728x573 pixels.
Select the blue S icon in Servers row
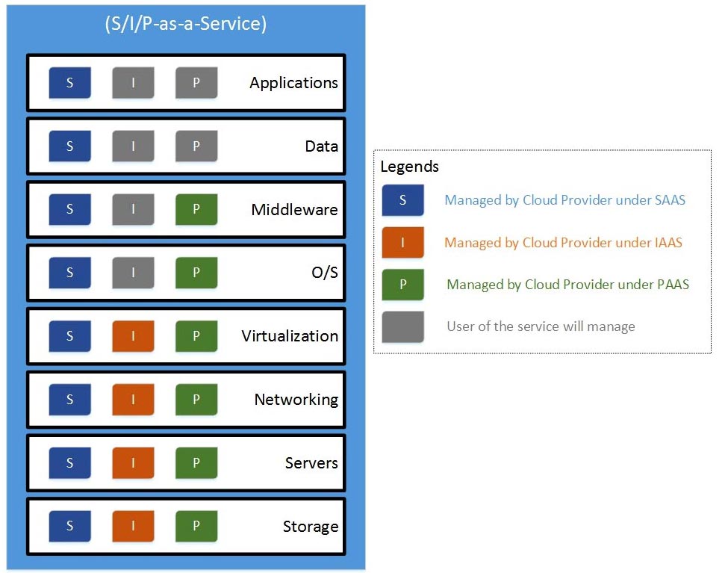tap(70, 463)
